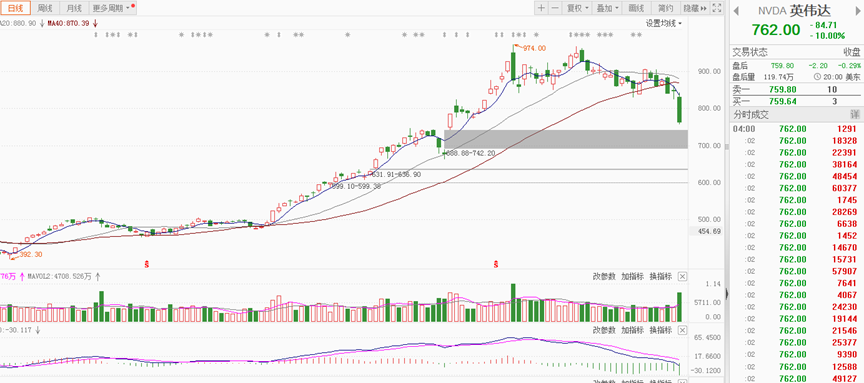Open 设置均线 dropdown
The image size is (864, 383).
click(663, 23)
